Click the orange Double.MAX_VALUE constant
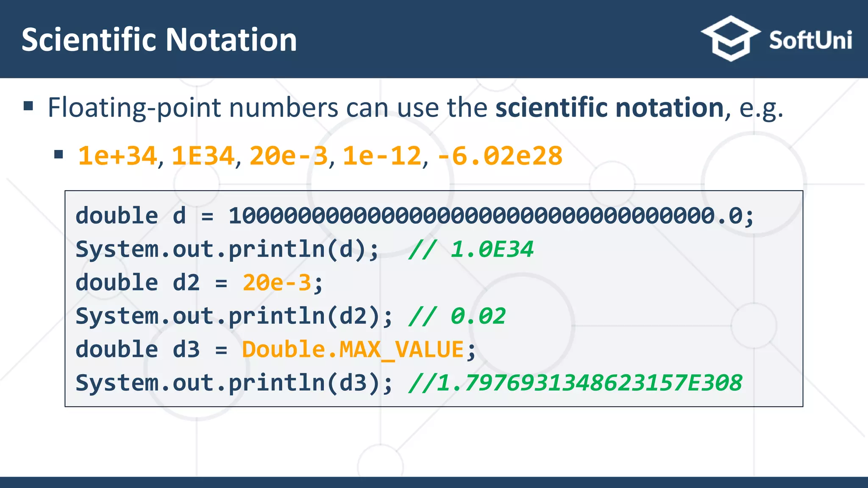The image size is (868, 488). [353, 350]
